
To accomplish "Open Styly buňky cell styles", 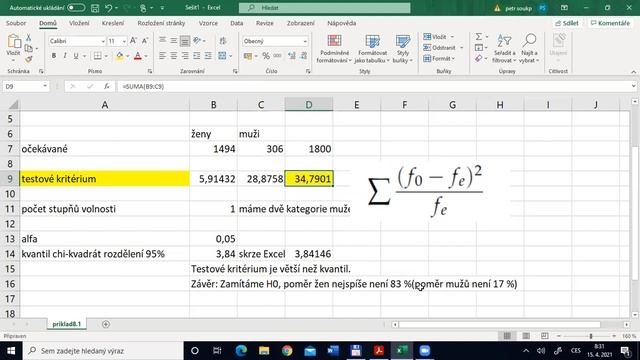I will [x=403, y=49].
